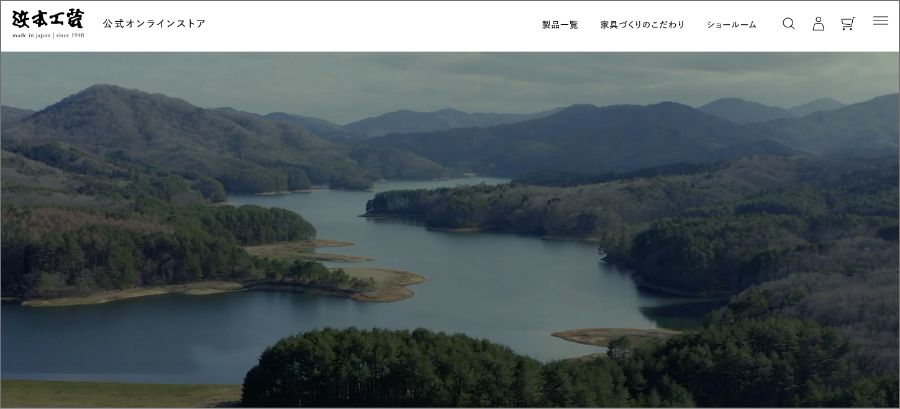Return home via the kanji logo
Screen dimensions: 900x409
[x=48, y=19]
